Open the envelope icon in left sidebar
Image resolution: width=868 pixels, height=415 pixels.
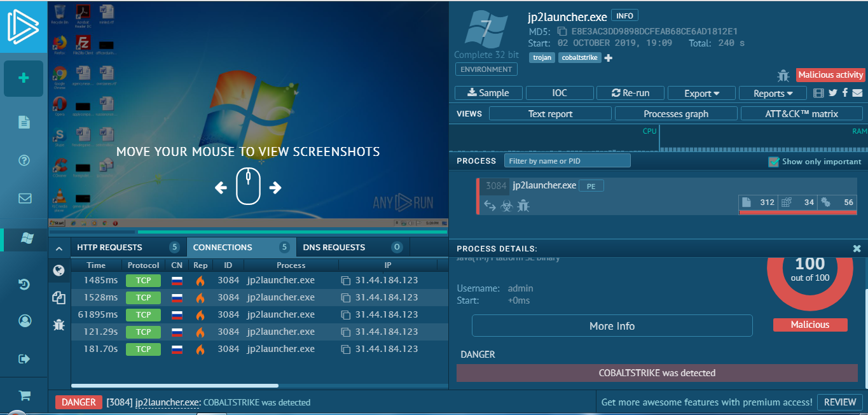(25, 198)
